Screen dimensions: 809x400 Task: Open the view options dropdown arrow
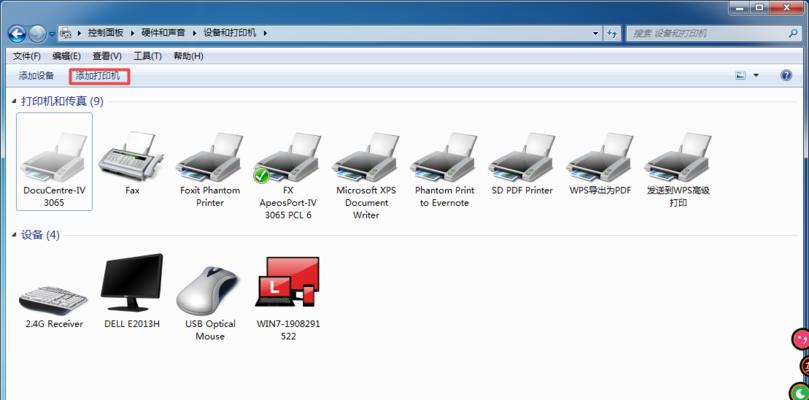pyautogui.click(x=756, y=76)
